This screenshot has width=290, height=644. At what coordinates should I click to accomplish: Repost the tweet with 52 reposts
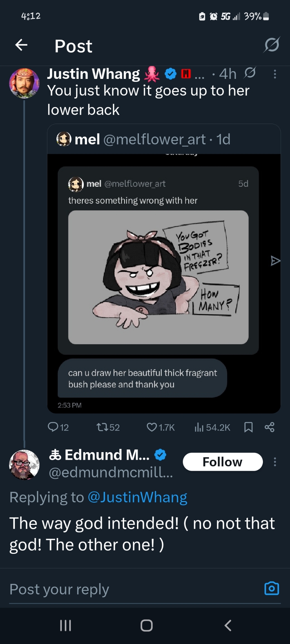102,427
